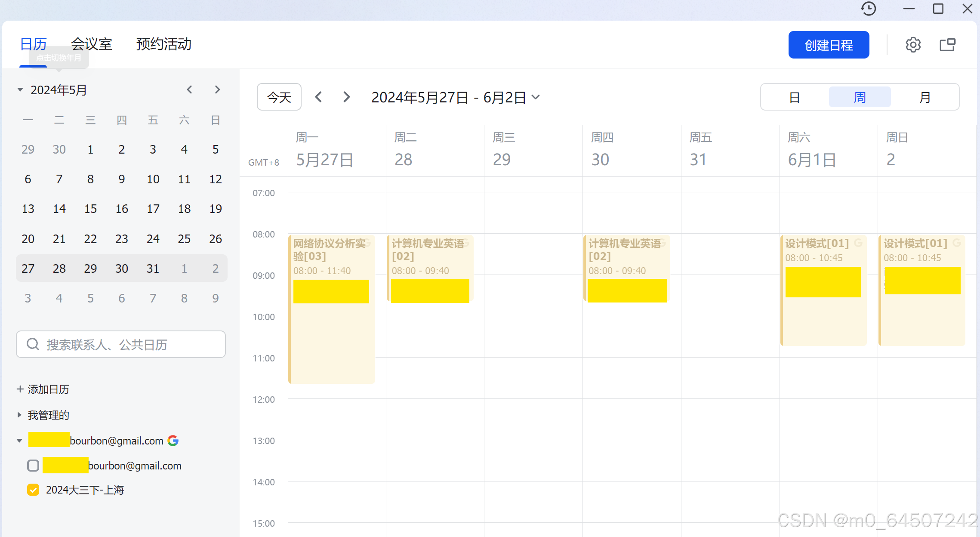Open history clock icon in title bar
This screenshot has height=537, width=980.
(868, 9)
